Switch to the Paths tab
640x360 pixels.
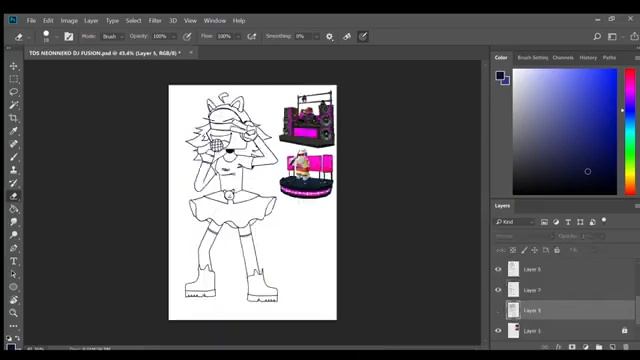coord(609,58)
